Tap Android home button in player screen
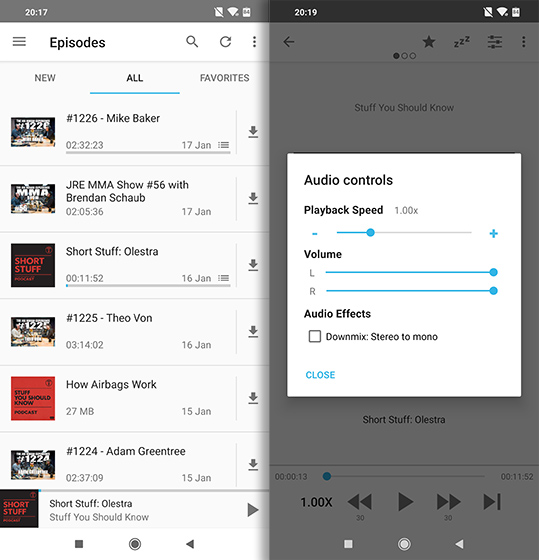 404,544
